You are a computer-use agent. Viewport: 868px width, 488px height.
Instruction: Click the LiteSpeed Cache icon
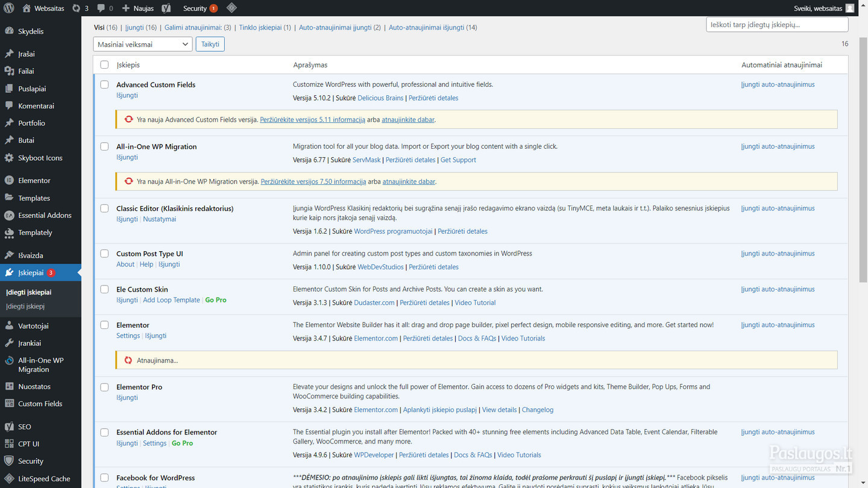[9, 478]
